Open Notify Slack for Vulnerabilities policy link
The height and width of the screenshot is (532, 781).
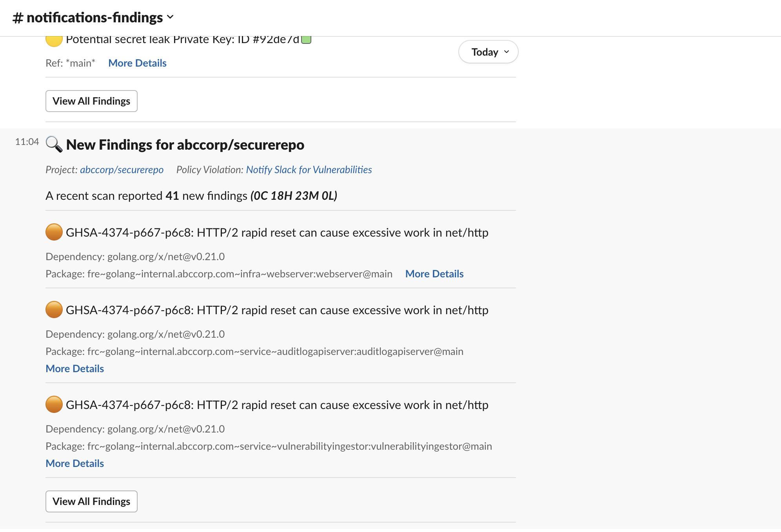(309, 170)
